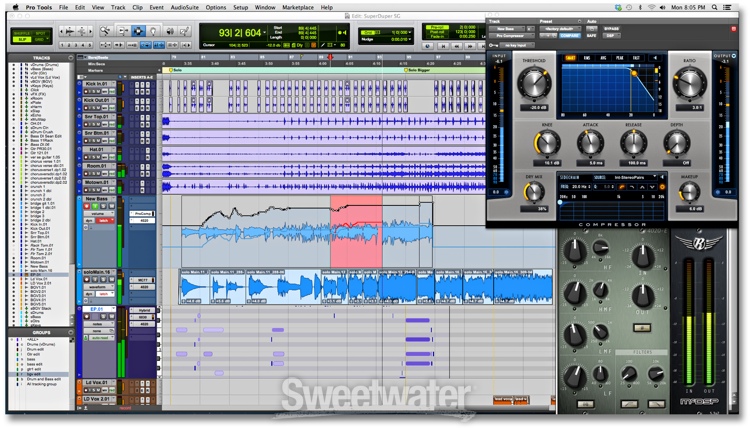The height and width of the screenshot is (428, 750).
Task: Toggle plugin Bypass button
Action: tap(611, 29)
